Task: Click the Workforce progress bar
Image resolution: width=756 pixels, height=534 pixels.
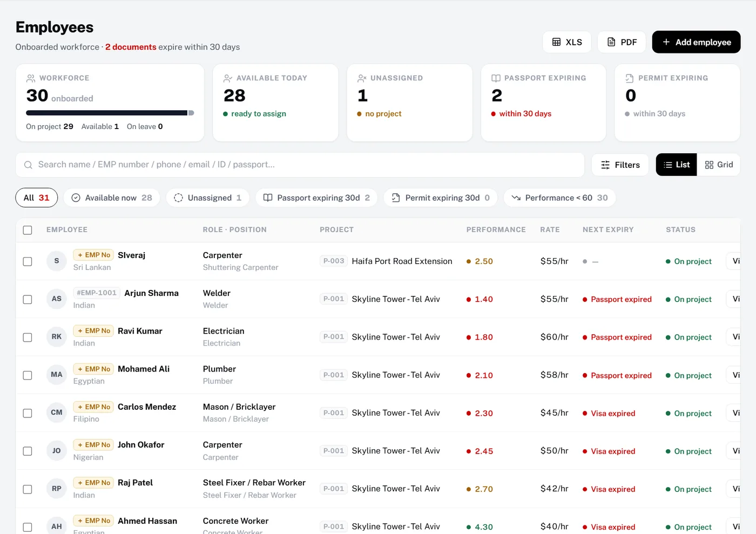Action: tap(110, 113)
